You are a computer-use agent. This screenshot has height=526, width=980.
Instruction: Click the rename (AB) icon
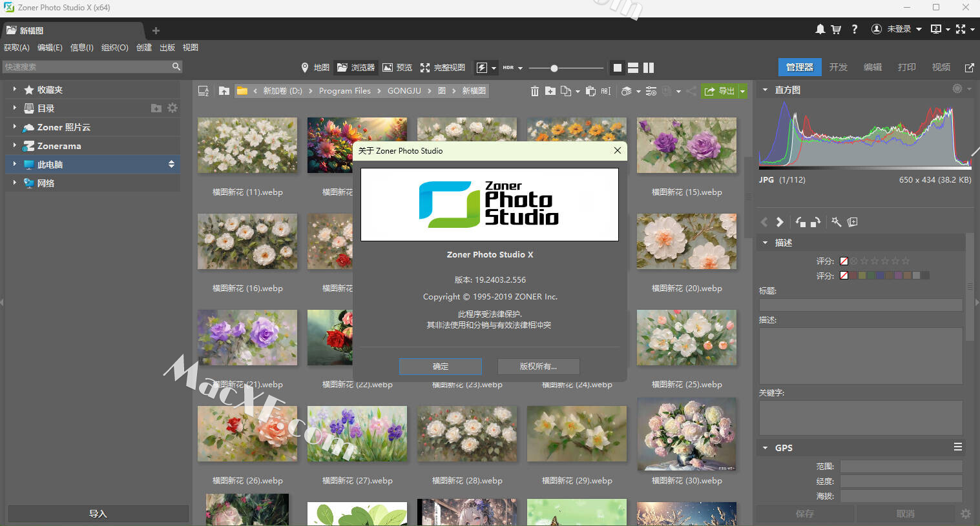[x=606, y=91]
